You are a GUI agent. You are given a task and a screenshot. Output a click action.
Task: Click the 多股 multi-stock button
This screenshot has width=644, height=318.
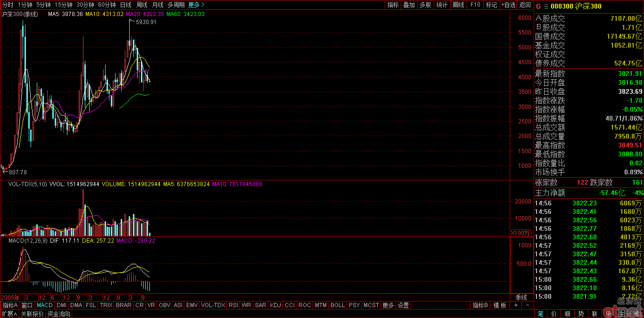(425, 5)
